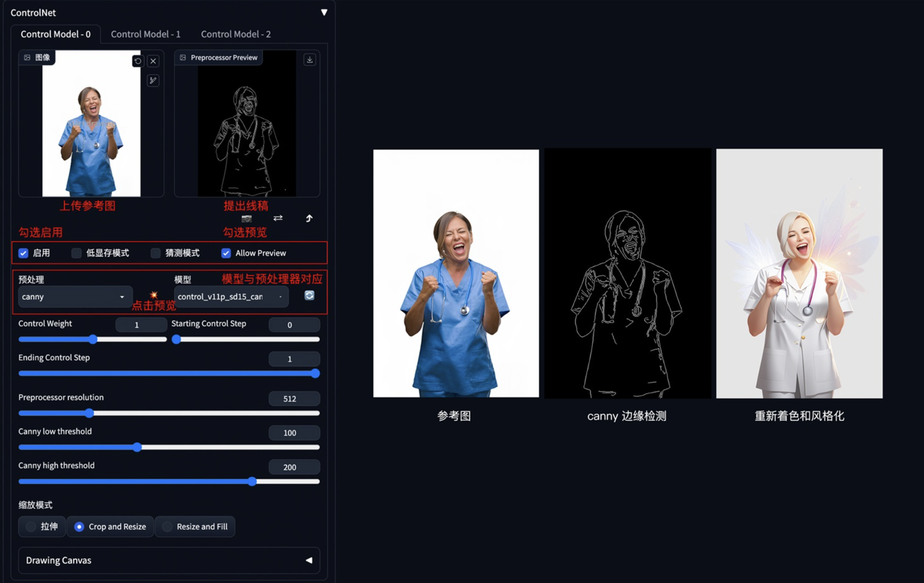This screenshot has width=924, height=583.
Task: Click the 图像 image label
Action: tap(37, 58)
